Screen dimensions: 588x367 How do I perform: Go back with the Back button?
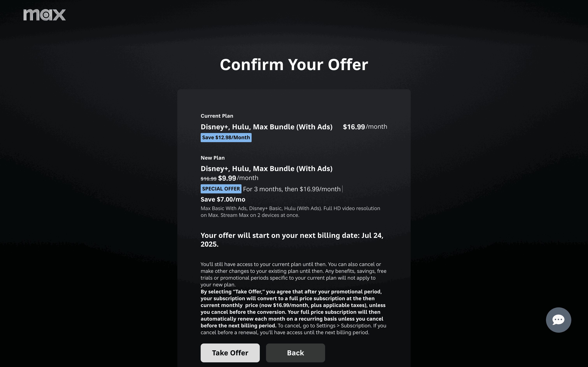295,353
